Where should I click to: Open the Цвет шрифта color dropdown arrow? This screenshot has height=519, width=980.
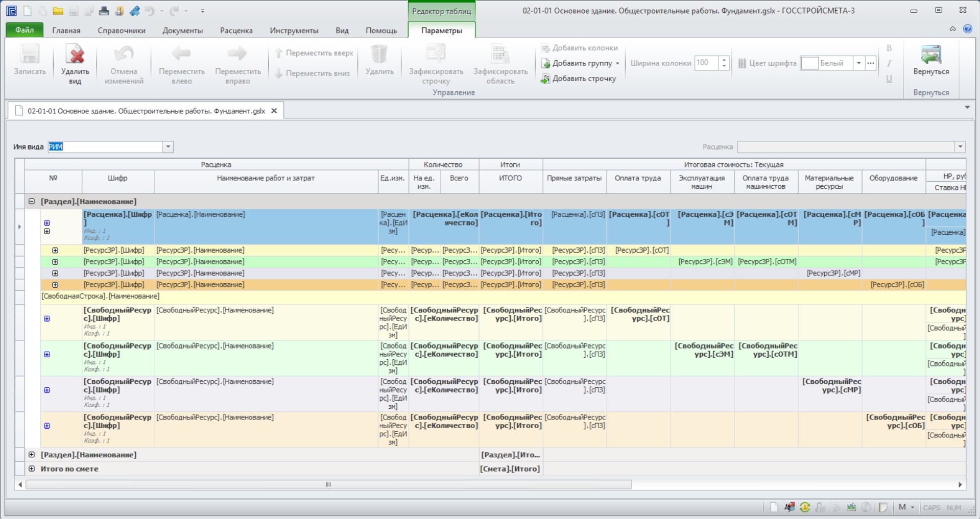tap(859, 63)
